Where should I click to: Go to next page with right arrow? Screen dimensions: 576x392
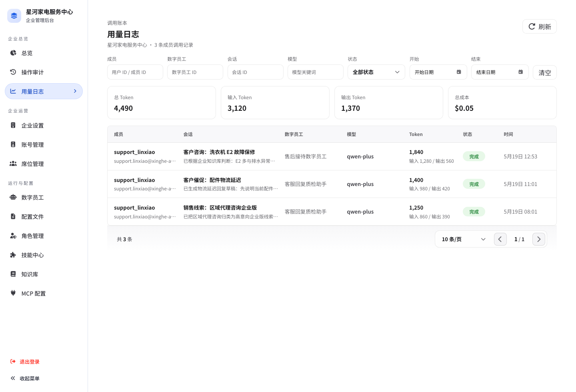[x=539, y=239]
